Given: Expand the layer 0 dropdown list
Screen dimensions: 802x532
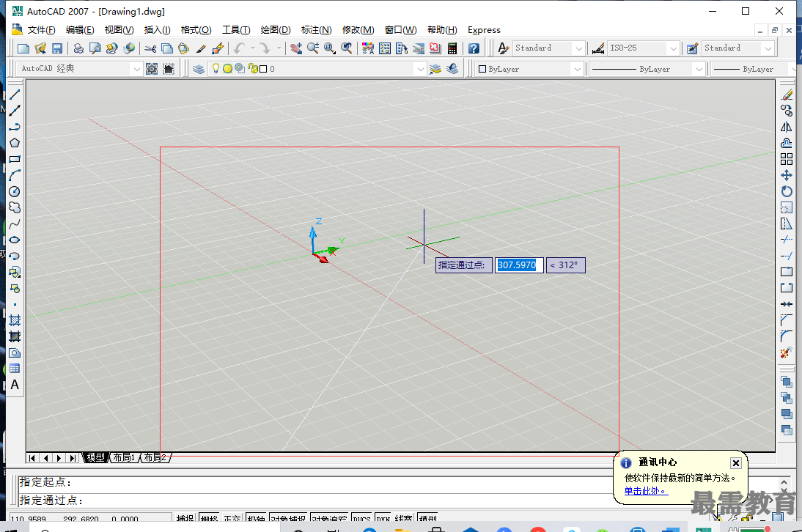Looking at the screenshot, I should click(x=420, y=68).
